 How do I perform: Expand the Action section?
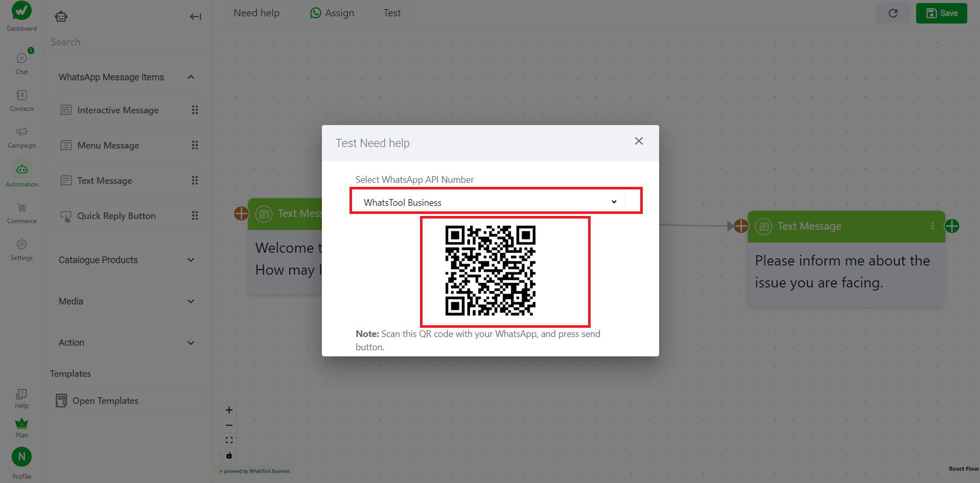127,343
